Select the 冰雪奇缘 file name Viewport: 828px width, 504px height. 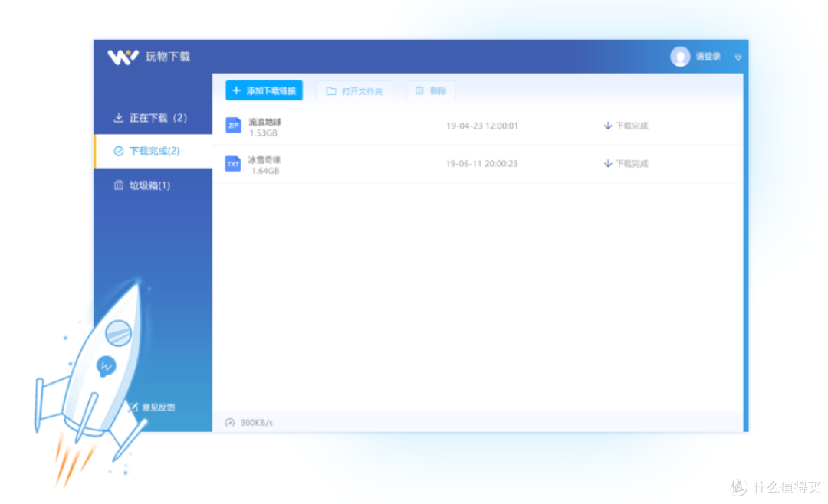pos(264,160)
